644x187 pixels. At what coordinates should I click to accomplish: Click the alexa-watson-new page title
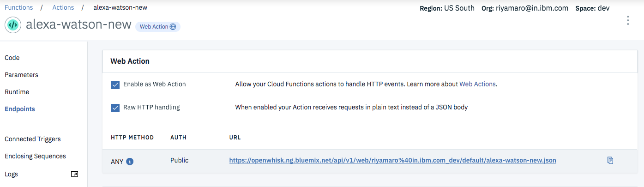click(78, 25)
